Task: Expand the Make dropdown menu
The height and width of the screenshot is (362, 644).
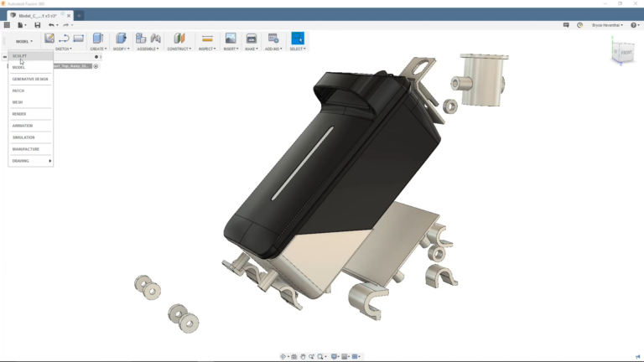Action: (252, 49)
